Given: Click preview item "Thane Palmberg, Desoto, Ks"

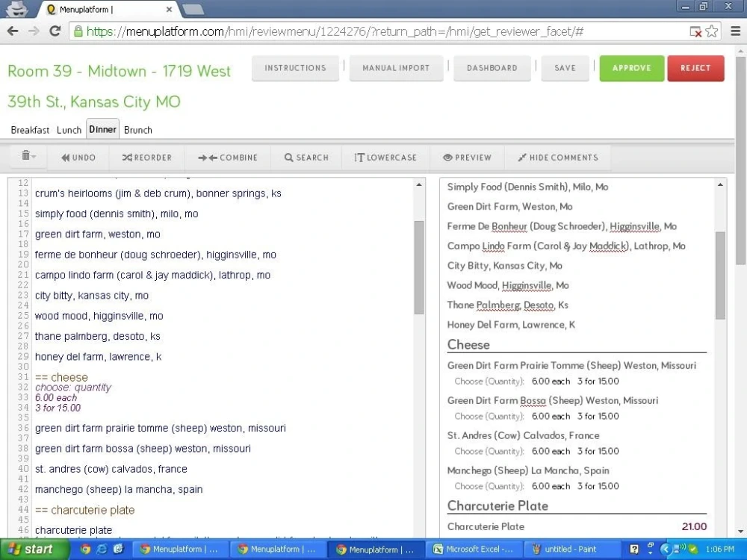Looking at the screenshot, I should [x=507, y=305].
